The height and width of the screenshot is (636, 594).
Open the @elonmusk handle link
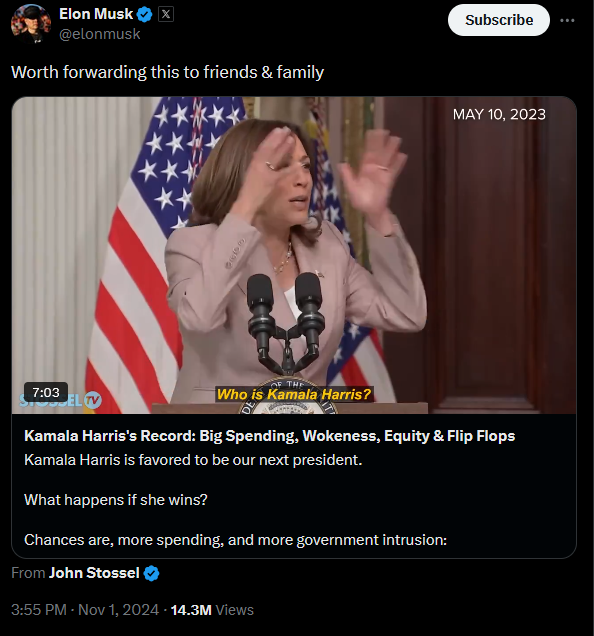coord(100,34)
